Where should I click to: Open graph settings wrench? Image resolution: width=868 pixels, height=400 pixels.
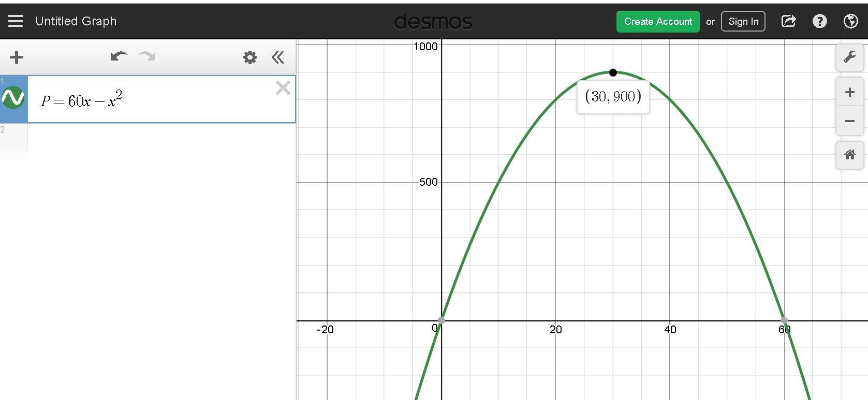click(x=850, y=57)
